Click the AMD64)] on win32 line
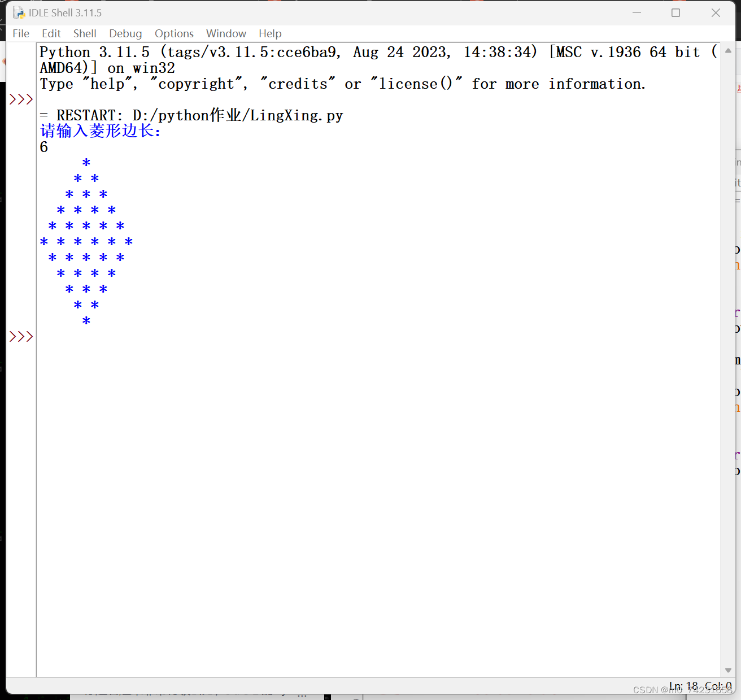741x700 pixels. coord(107,68)
